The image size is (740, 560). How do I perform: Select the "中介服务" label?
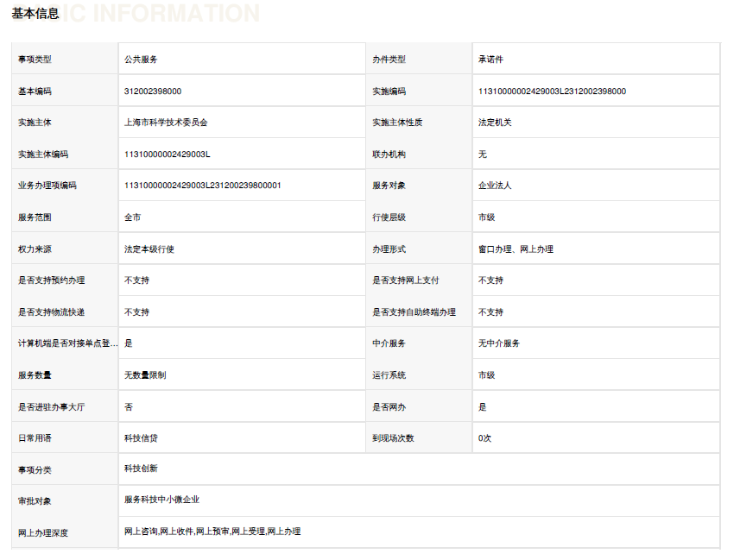tap(389, 343)
